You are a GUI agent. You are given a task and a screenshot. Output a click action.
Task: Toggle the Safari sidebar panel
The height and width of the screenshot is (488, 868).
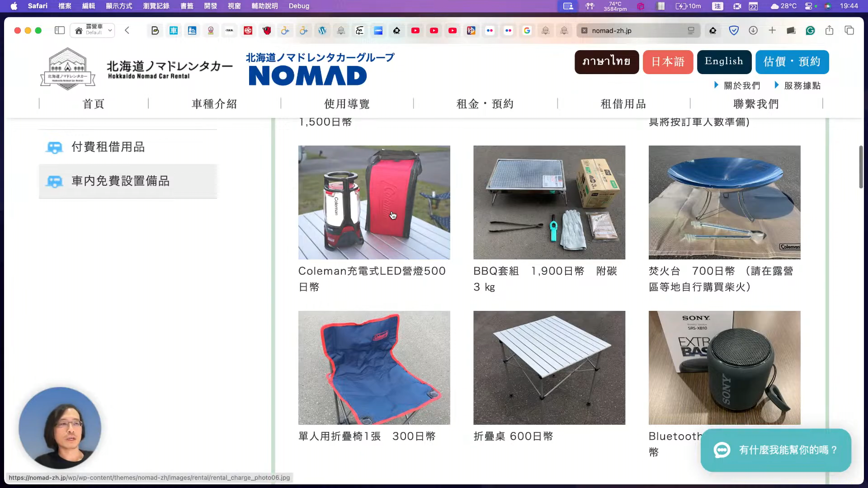60,30
